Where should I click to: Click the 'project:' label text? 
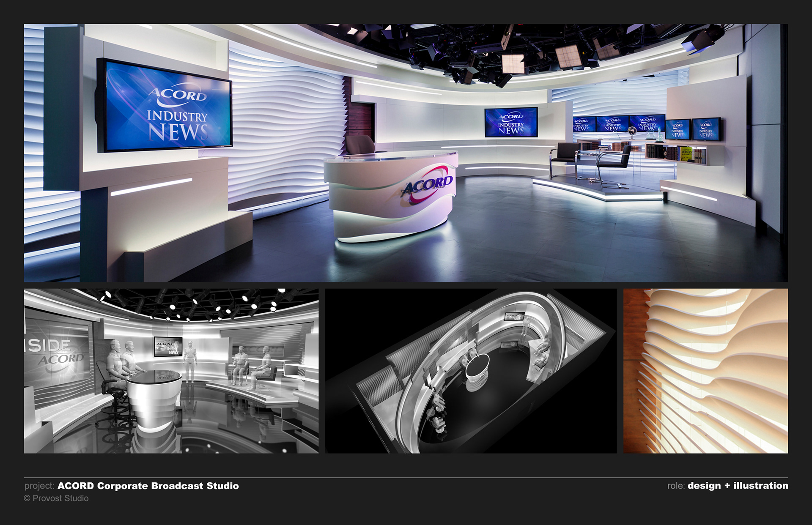39,486
